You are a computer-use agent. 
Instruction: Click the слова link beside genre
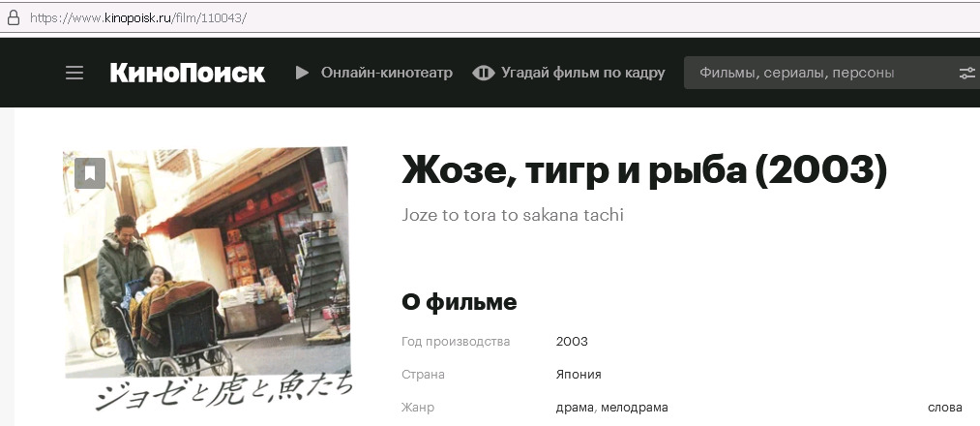coord(944,408)
